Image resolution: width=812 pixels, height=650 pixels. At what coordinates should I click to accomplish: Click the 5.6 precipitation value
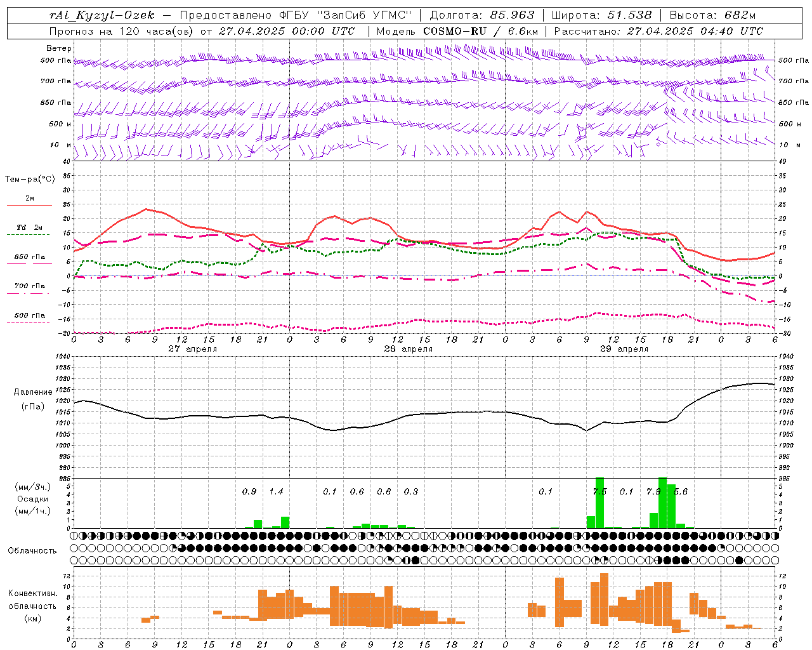tap(681, 492)
